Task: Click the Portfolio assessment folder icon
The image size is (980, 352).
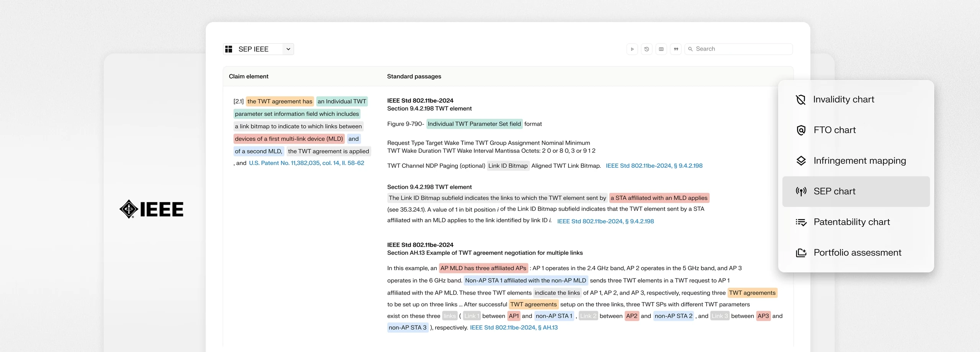Action: (x=801, y=253)
